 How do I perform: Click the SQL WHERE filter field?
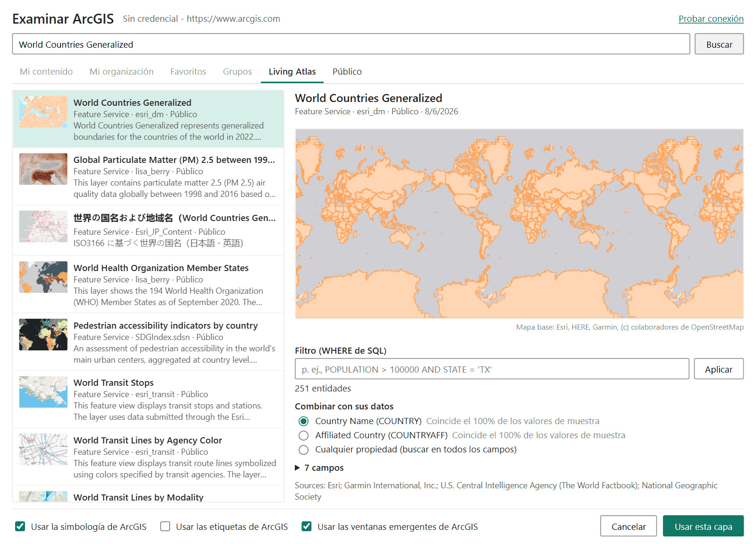[x=492, y=369]
